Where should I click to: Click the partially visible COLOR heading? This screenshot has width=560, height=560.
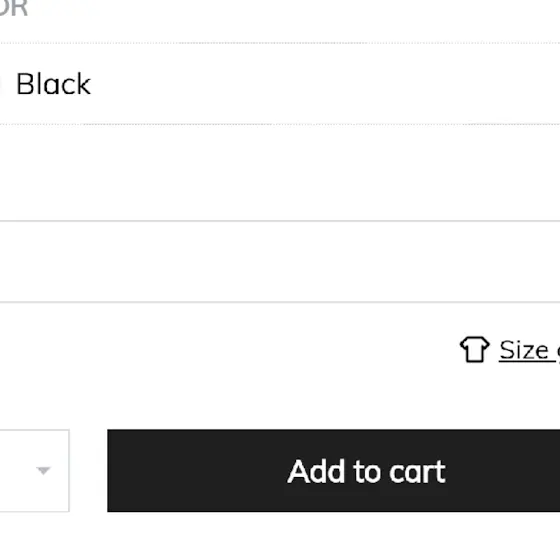coord(14,8)
